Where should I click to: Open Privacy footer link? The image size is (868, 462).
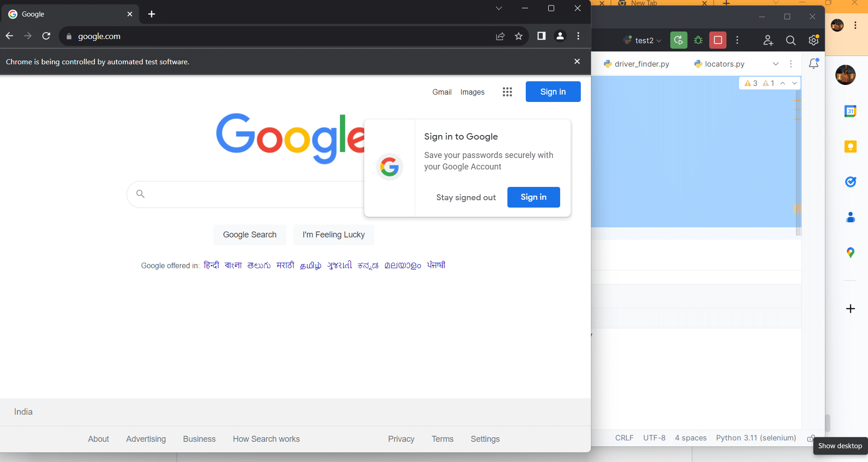pyautogui.click(x=401, y=439)
